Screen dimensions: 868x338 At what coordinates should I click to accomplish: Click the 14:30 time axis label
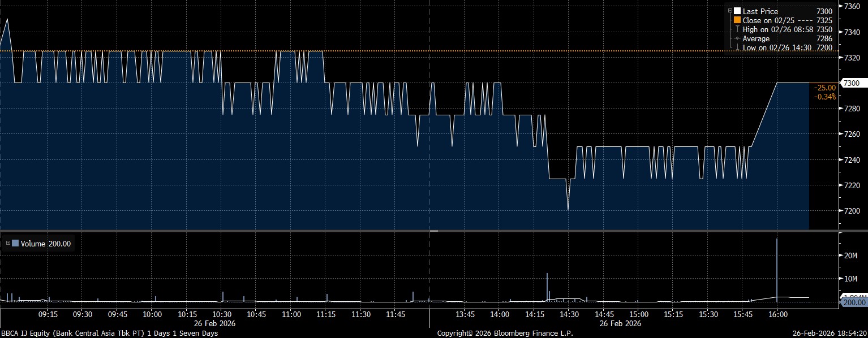point(569,314)
